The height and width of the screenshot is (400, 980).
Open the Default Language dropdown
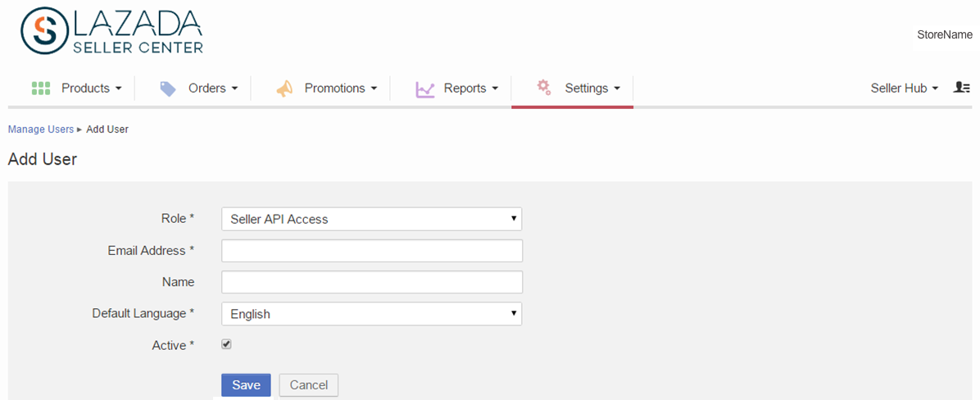point(372,314)
